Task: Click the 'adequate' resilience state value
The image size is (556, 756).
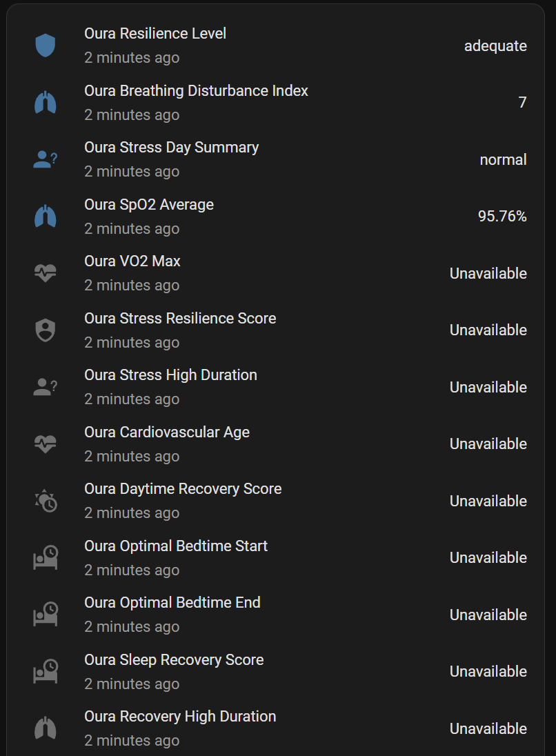Action: (x=495, y=46)
